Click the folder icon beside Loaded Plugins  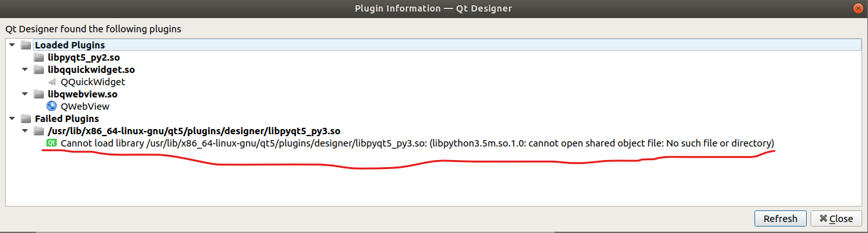(26, 45)
